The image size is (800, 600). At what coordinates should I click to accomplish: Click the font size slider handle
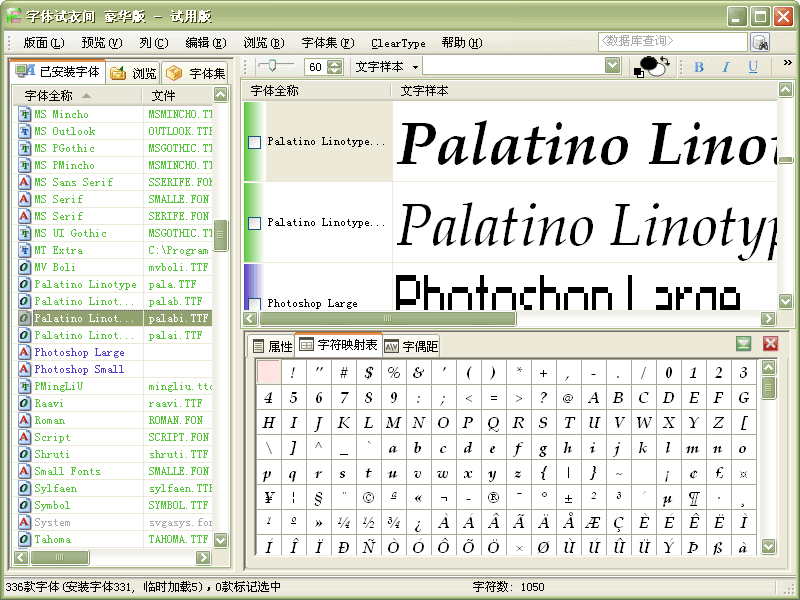[272, 65]
